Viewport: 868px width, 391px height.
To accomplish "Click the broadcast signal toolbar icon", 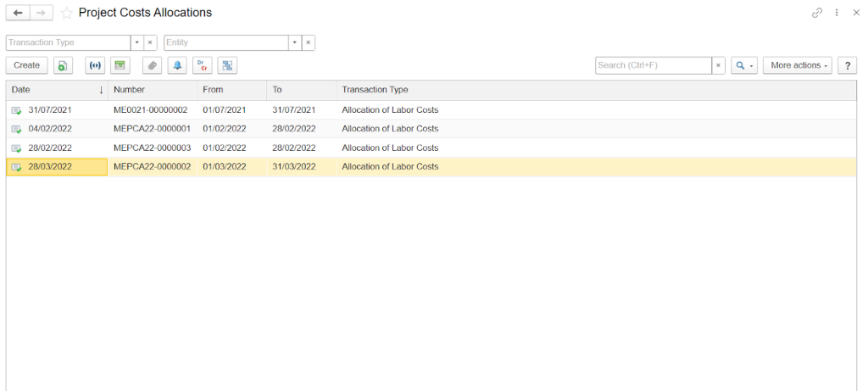I will click(x=95, y=65).
